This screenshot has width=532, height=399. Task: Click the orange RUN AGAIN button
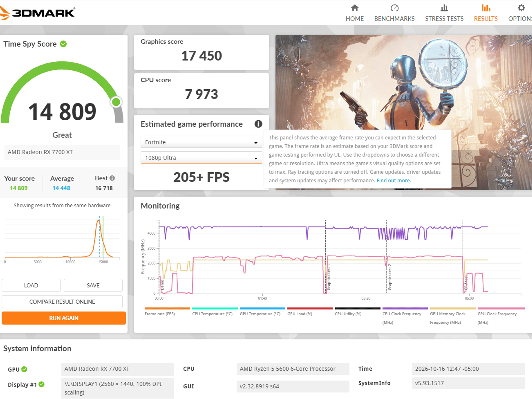click(64, 318)
